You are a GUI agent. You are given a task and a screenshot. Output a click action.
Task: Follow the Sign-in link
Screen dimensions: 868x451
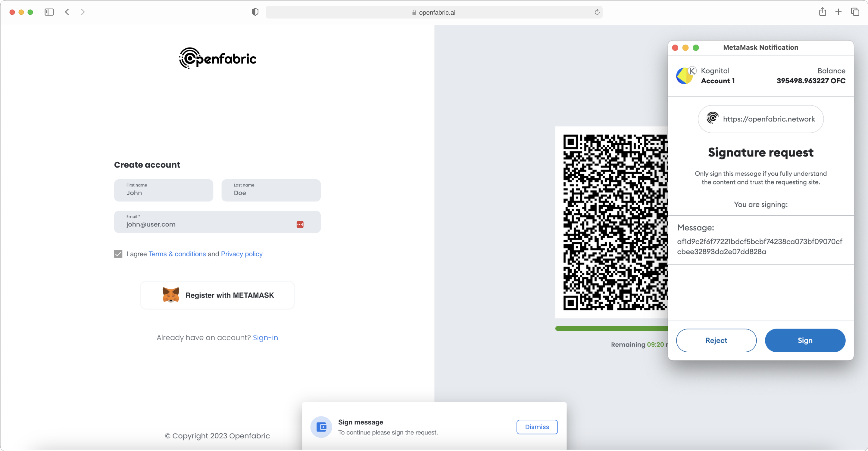click(266, 338)
